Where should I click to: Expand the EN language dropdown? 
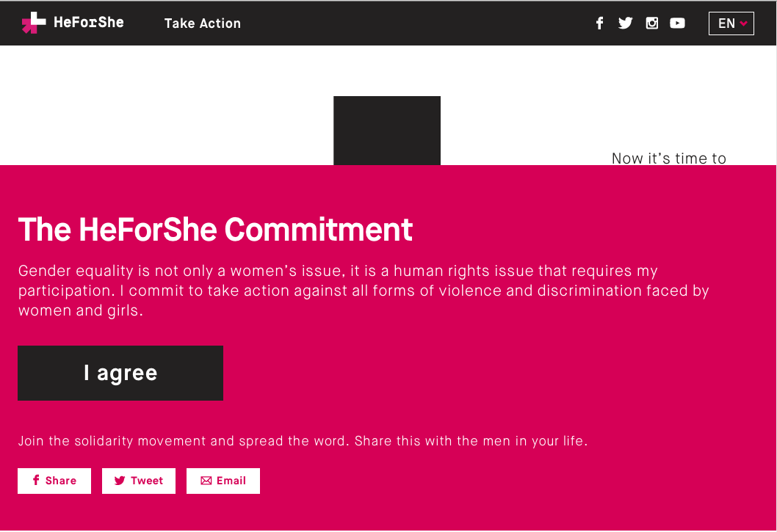[731, 23]
